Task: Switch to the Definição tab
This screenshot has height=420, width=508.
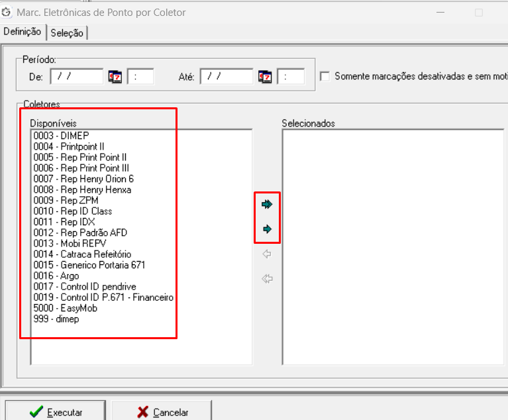Action: (x=23, y=32)
